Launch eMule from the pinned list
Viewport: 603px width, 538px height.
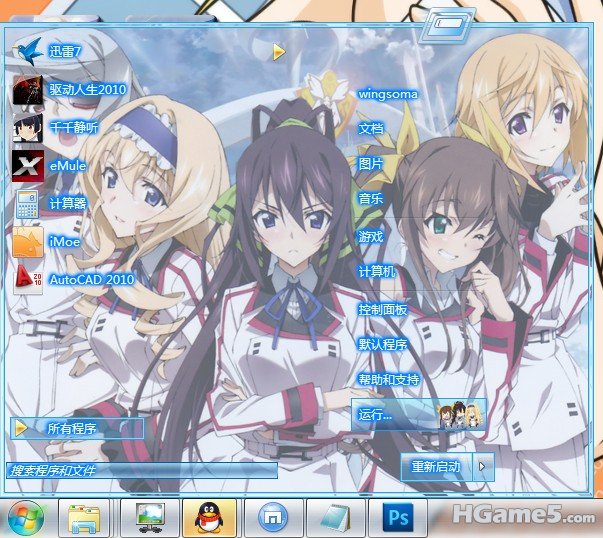tap(28, 165)
